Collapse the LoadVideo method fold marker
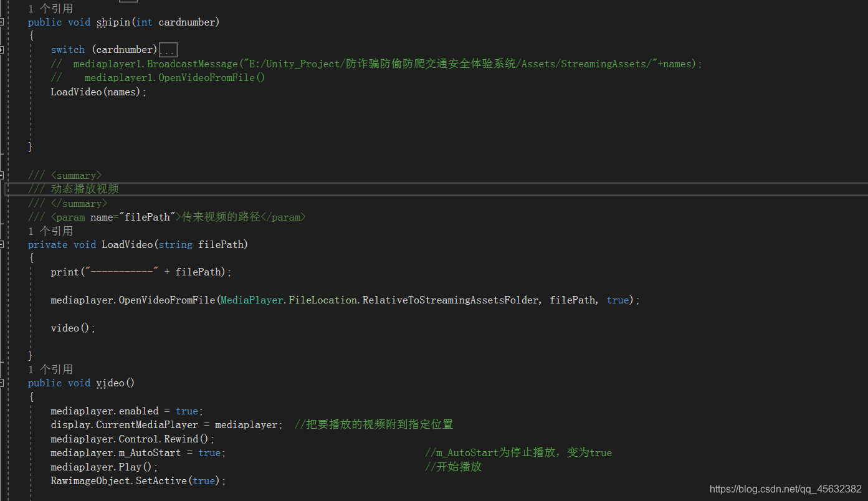Image resolution: width=868 pixels, height=501 pixels. coord(2,244)
